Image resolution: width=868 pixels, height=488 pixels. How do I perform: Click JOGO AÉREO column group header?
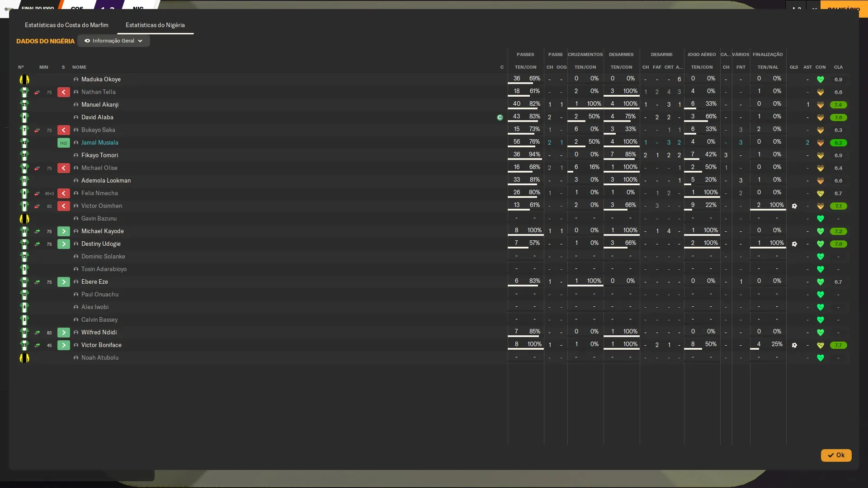point(702,54)
